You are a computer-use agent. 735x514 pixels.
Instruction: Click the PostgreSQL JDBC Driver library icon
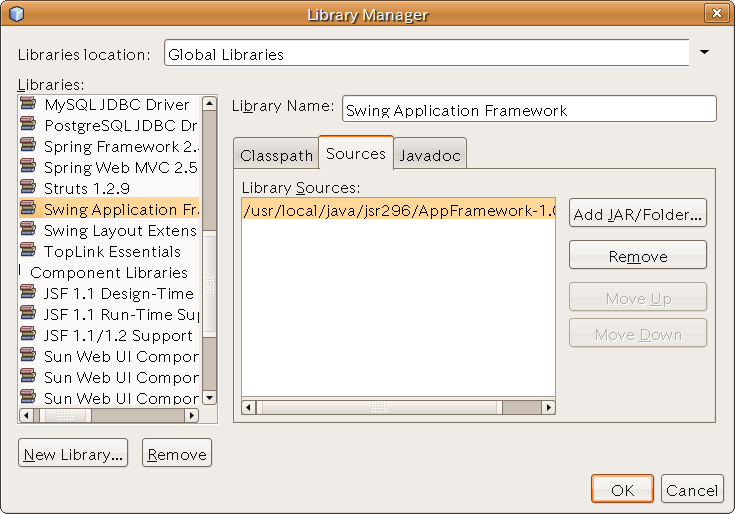(x=30, y=126)
